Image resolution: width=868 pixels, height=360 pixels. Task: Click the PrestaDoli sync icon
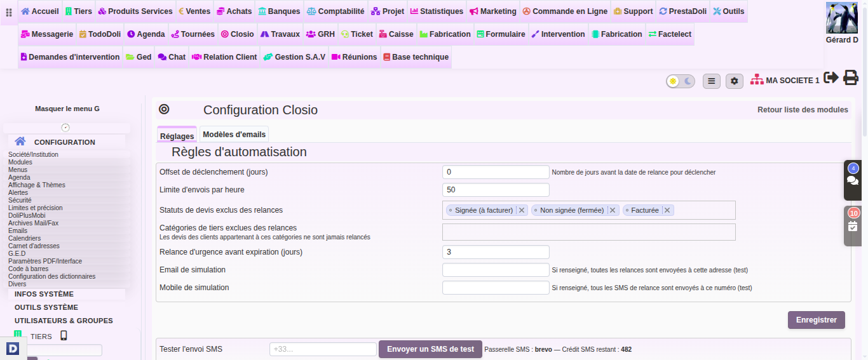pyautogui.click(x=663, y=11)
